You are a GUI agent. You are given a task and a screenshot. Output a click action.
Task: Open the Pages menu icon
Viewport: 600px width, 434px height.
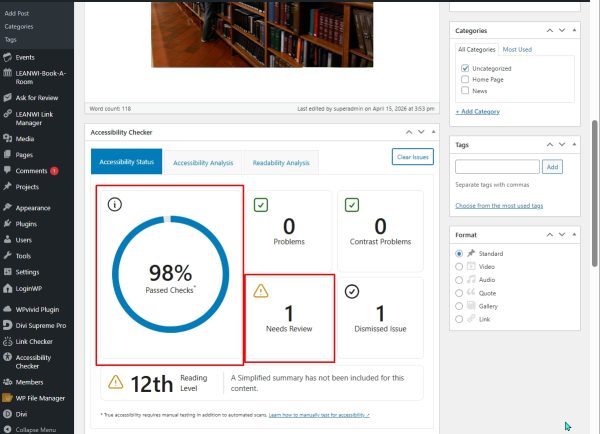(x=7, y=154)
